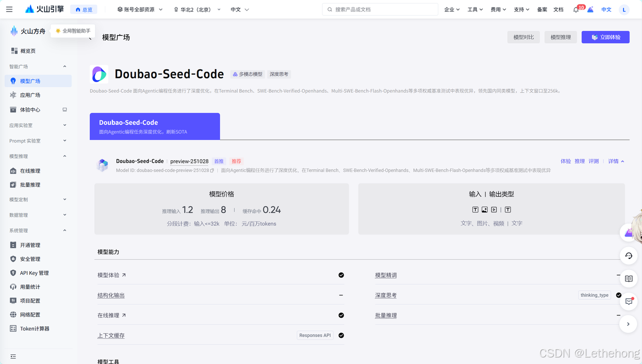
Task: Open the 支持 menu
Action: [522, 10]
